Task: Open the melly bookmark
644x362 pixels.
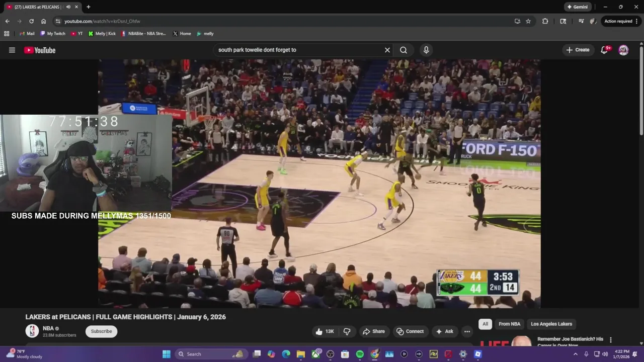Action: coord(205,34)
